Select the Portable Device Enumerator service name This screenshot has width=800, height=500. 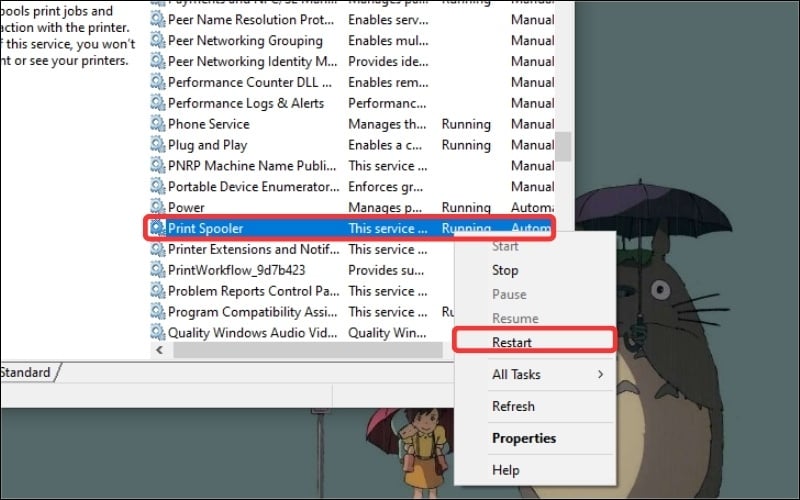coord(254,187)
